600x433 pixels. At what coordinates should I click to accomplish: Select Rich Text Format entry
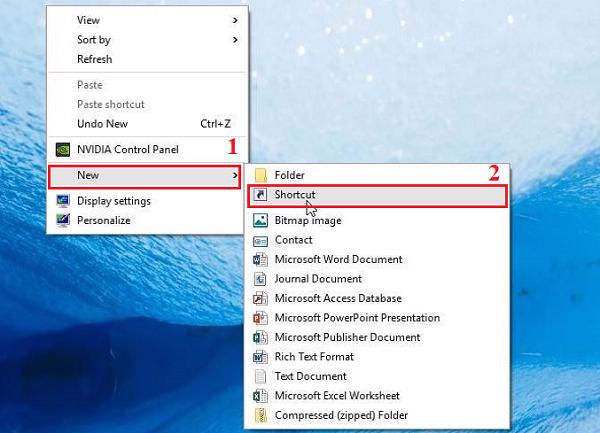click(377, 357)
